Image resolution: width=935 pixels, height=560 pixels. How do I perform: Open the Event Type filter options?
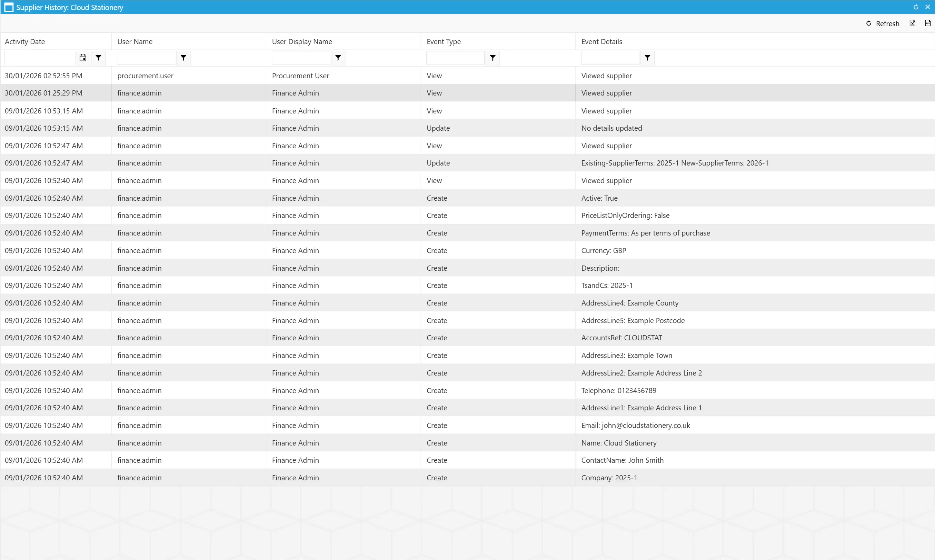(493, 58)
